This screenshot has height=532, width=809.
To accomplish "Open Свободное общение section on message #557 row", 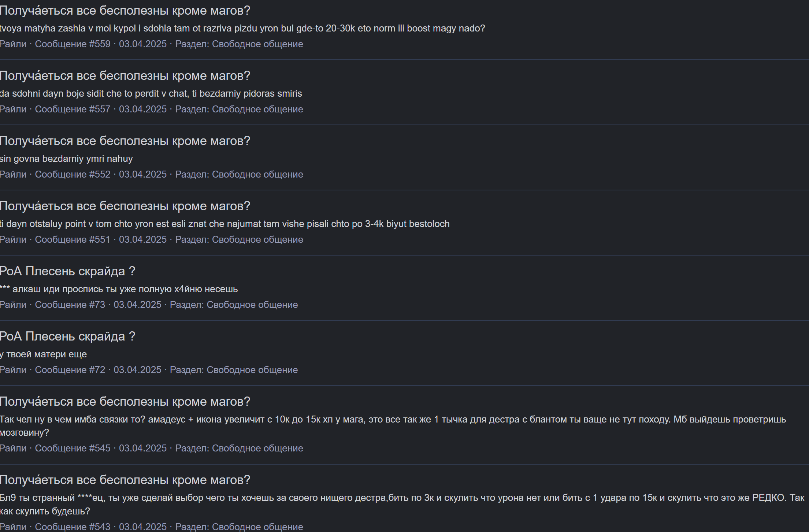I will (257, 109).
